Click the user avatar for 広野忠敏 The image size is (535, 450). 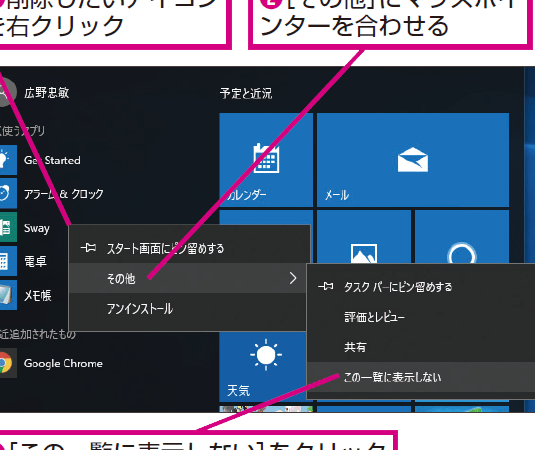(8, 92)
